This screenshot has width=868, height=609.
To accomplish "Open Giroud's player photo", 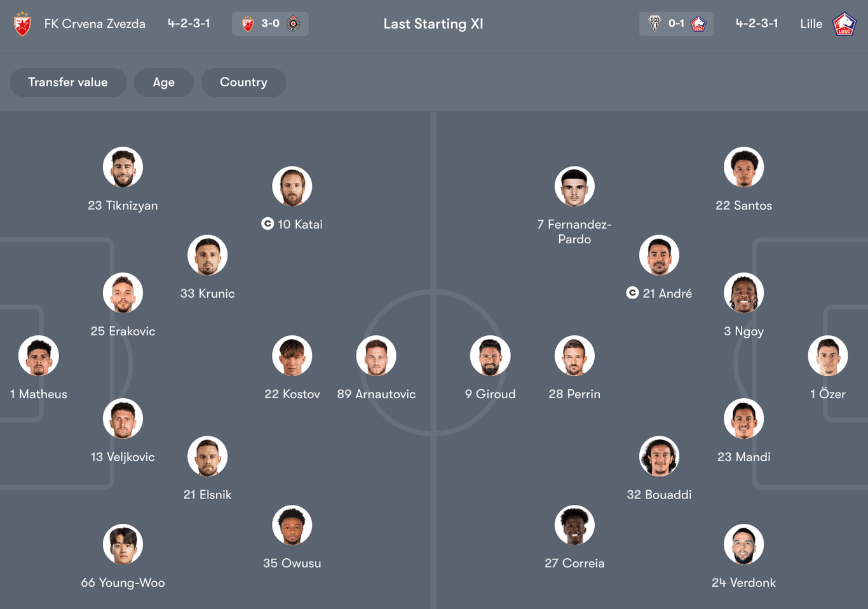I will (489, 356).
